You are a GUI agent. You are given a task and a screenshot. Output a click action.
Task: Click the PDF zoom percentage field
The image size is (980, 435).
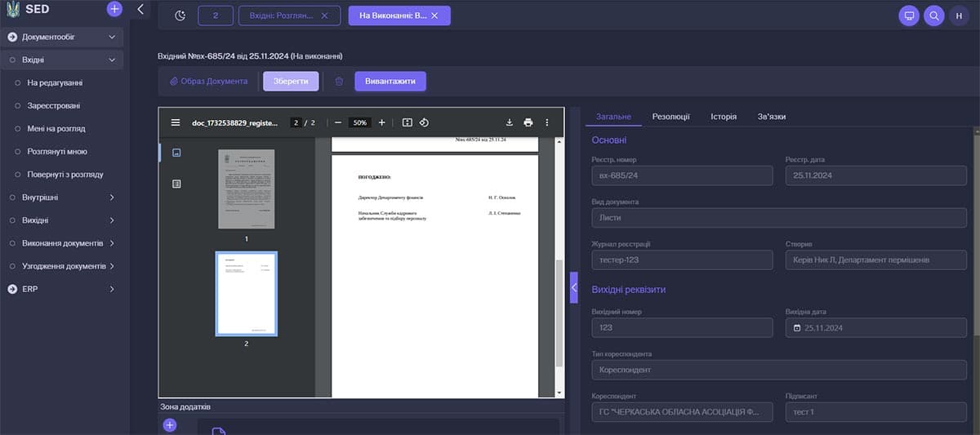[359, 122]
